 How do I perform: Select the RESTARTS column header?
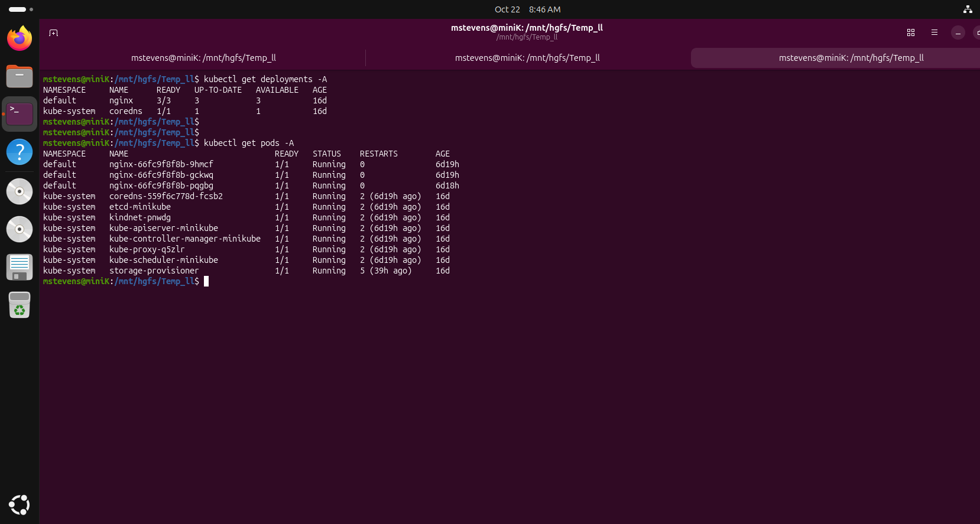pyautogui.click(x=379, y=154)
